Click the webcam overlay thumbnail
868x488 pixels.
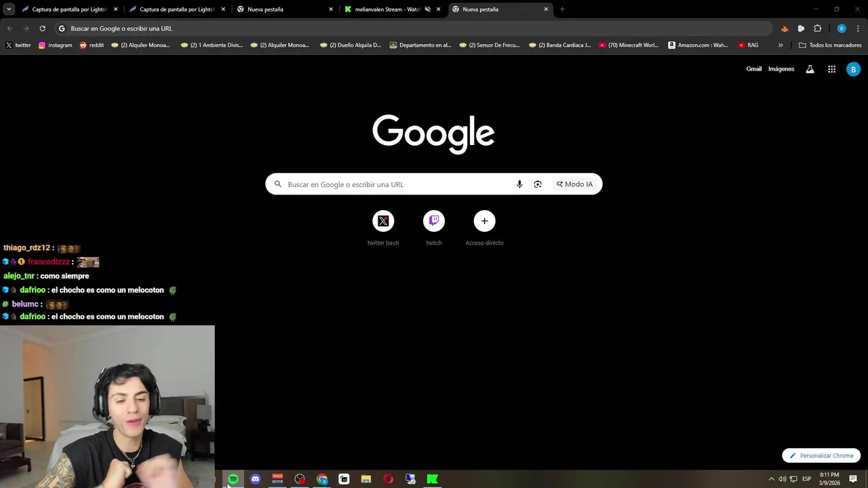pyautogui.click(x=107, y=407)
